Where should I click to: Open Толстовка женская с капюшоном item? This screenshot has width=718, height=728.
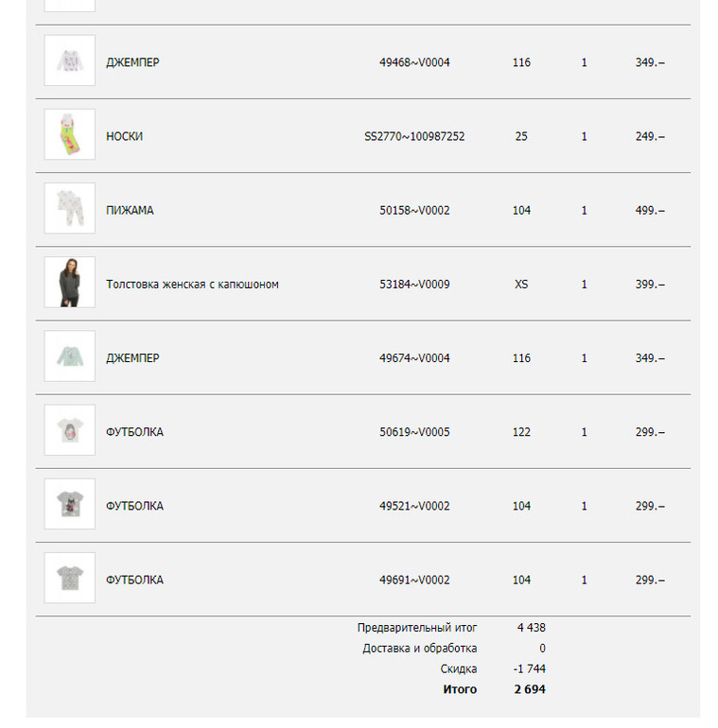pos(192,285)
